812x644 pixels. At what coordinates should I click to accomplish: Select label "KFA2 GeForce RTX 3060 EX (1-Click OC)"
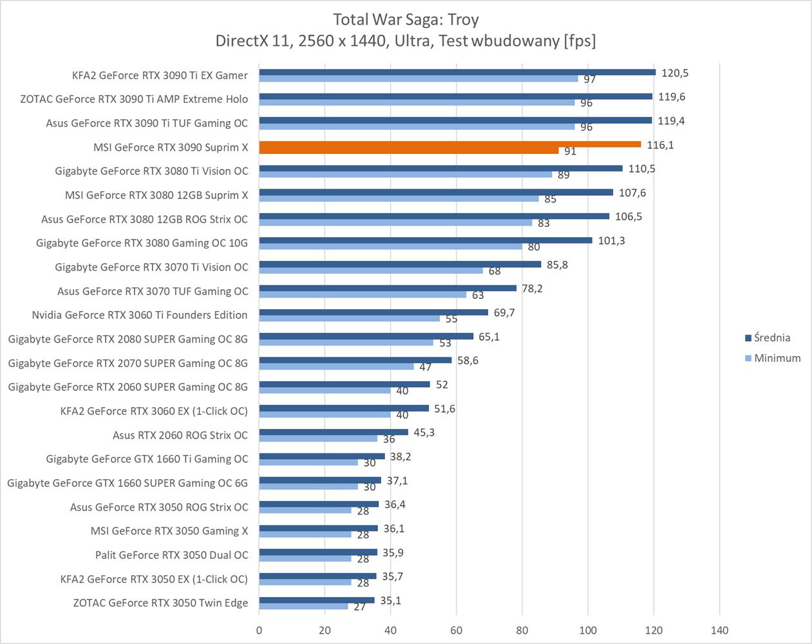(154, 411)
